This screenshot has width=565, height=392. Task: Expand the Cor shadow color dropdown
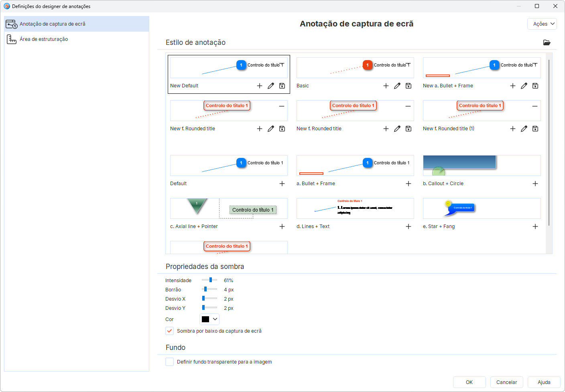[x=209, y=319]
